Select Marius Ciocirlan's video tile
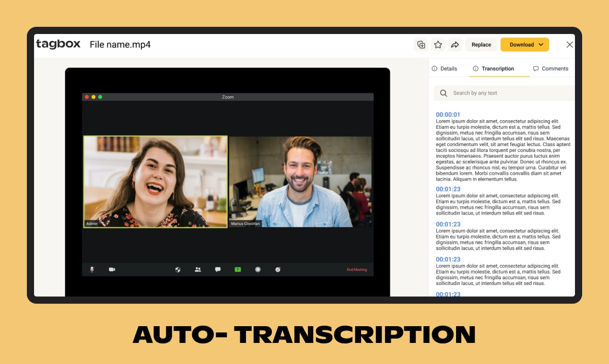The image size is (609, 364). click(300, 182)
